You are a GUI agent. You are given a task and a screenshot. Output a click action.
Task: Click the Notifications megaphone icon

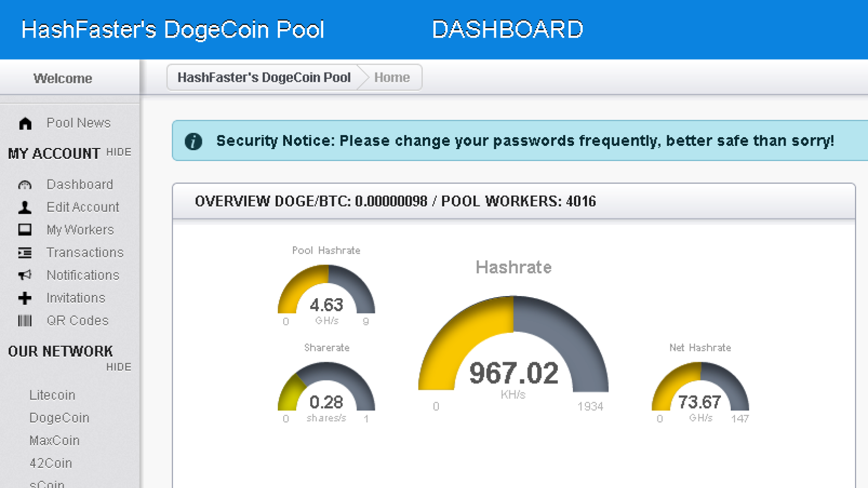[x=25, y=275]
